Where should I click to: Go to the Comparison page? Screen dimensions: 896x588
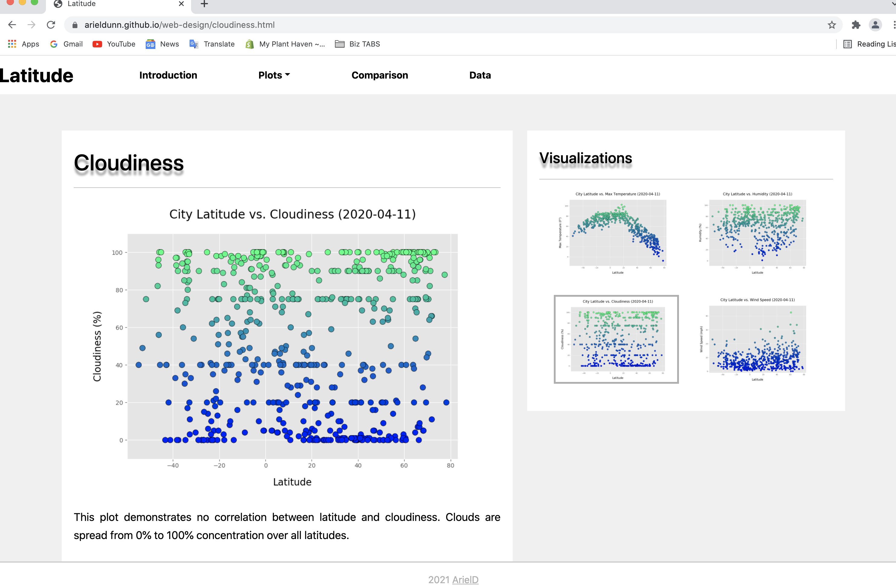coord(379,75)
